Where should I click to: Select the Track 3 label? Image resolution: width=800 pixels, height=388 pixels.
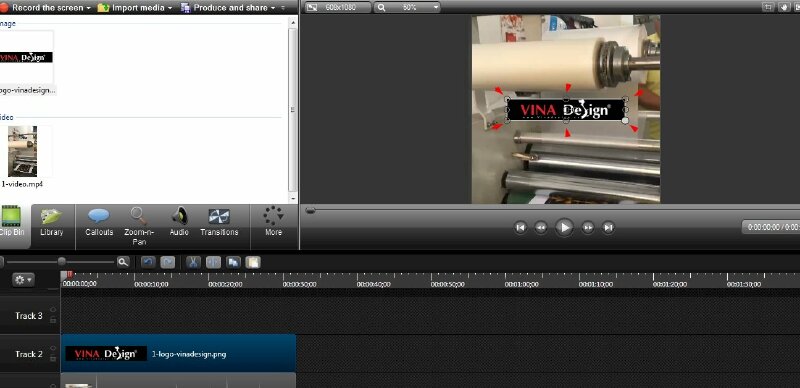[29, 316]
